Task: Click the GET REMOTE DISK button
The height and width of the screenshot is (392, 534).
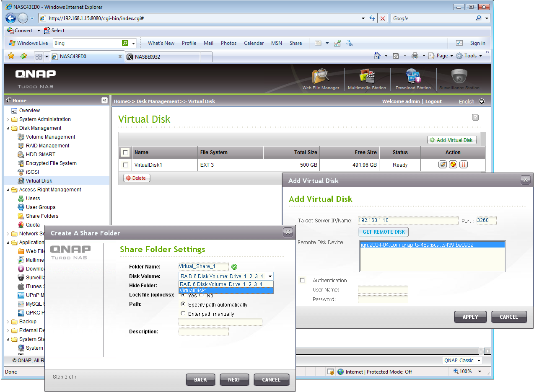Action: [x=383, y=232]
